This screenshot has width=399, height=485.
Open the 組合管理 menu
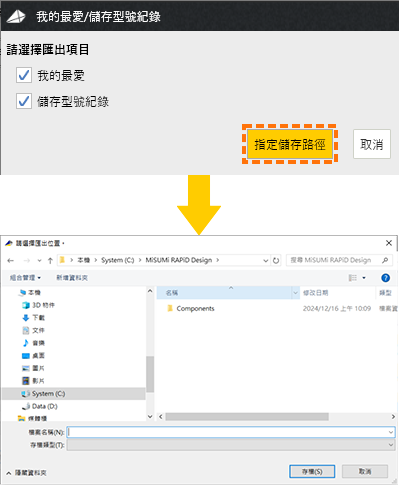click(25, 278)
